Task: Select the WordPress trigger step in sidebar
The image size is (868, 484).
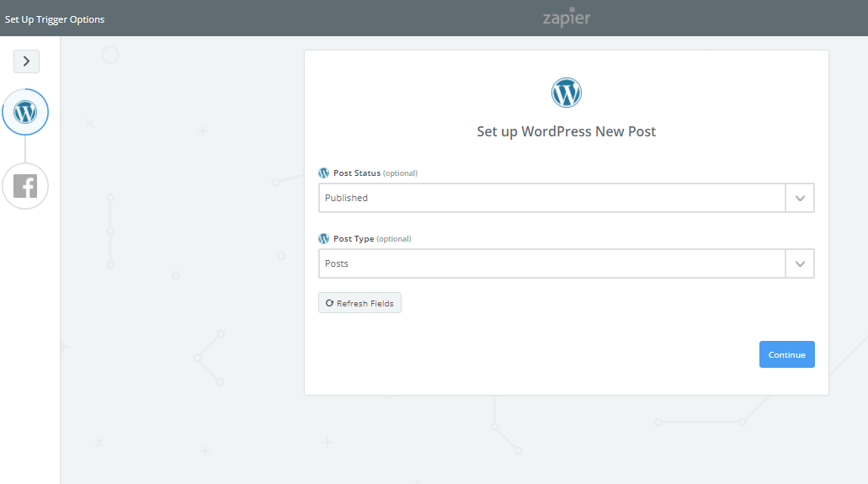Action: [25, 112]
